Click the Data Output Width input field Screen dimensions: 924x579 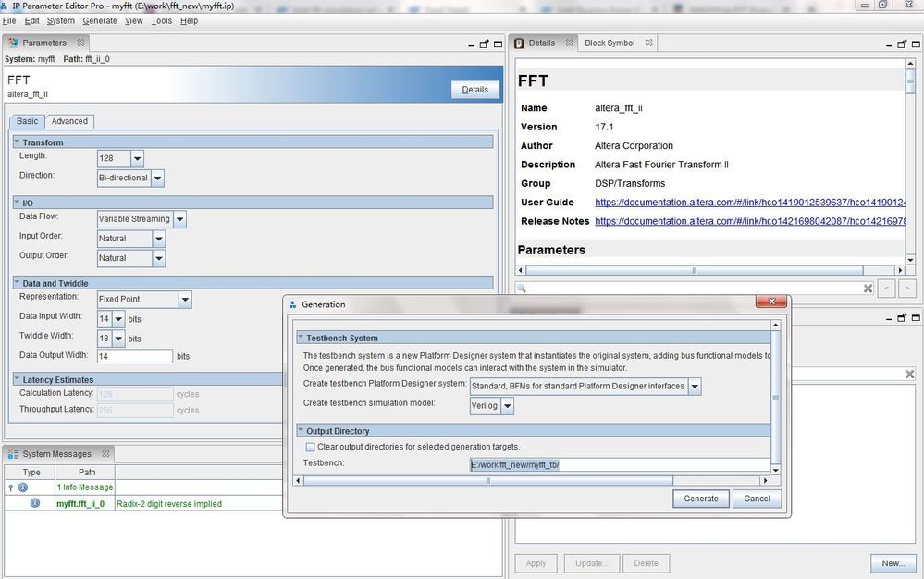coord(135,356)
